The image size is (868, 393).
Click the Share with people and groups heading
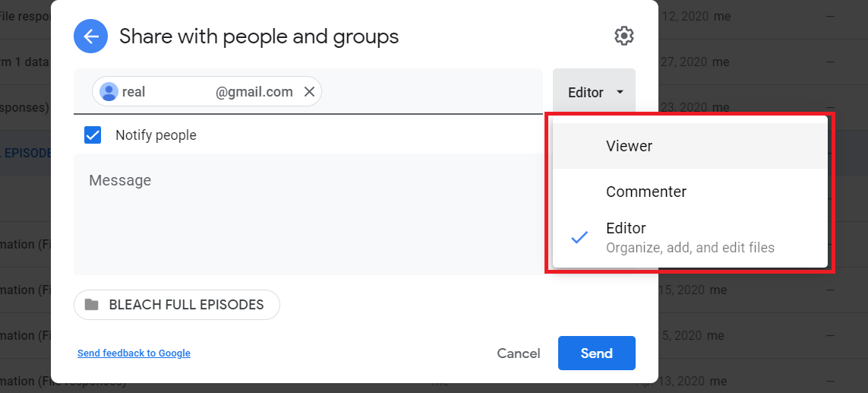pyautogui.click(x=259, y=36)
